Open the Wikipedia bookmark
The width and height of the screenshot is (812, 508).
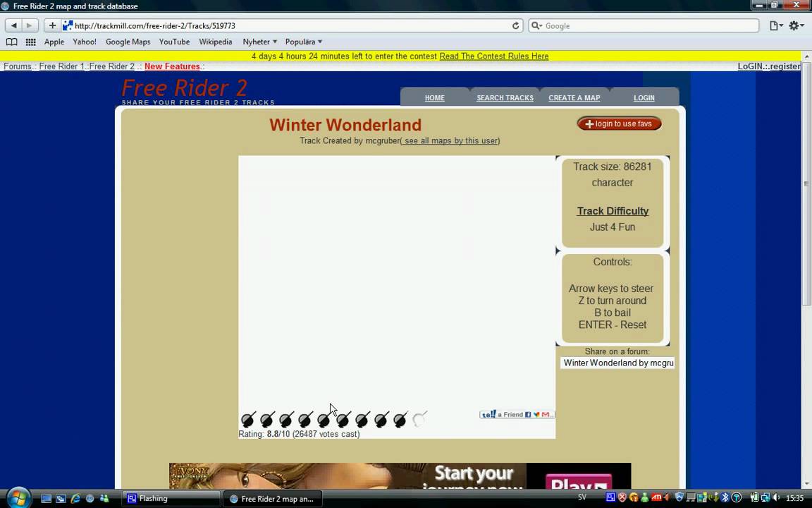[x=216, y=42]
